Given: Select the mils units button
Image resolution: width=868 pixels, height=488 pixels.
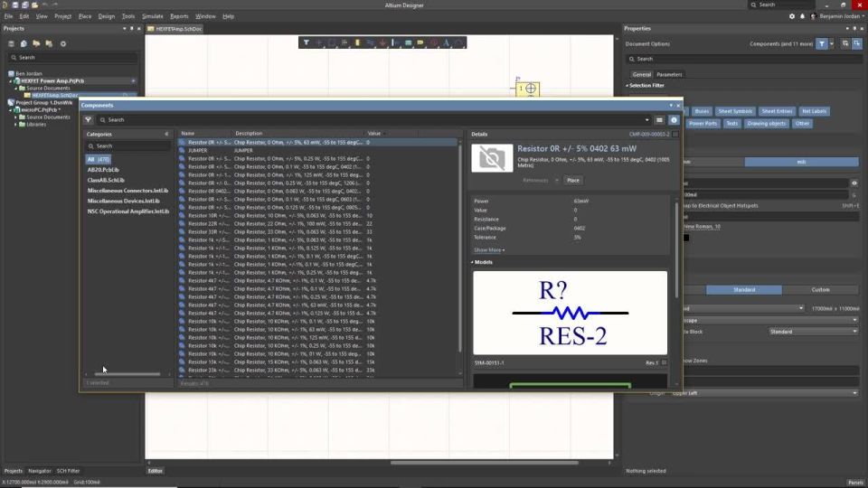Looking at the screenshot, I should click(x=801, y=162).
